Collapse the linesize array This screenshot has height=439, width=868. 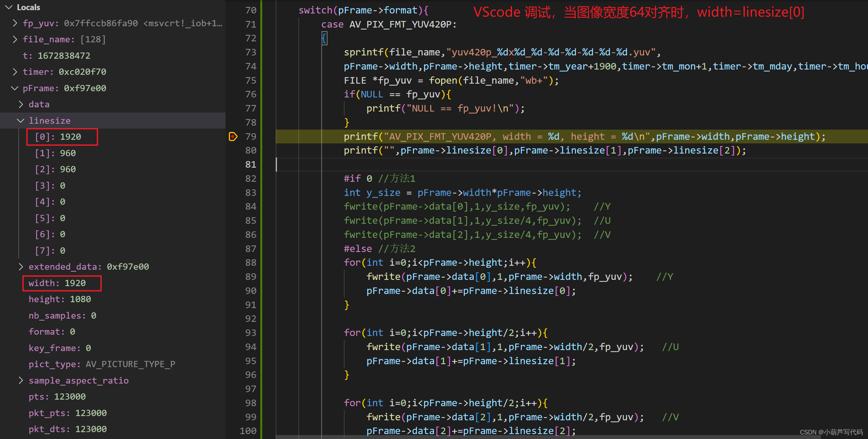click(x=21, y=120)
